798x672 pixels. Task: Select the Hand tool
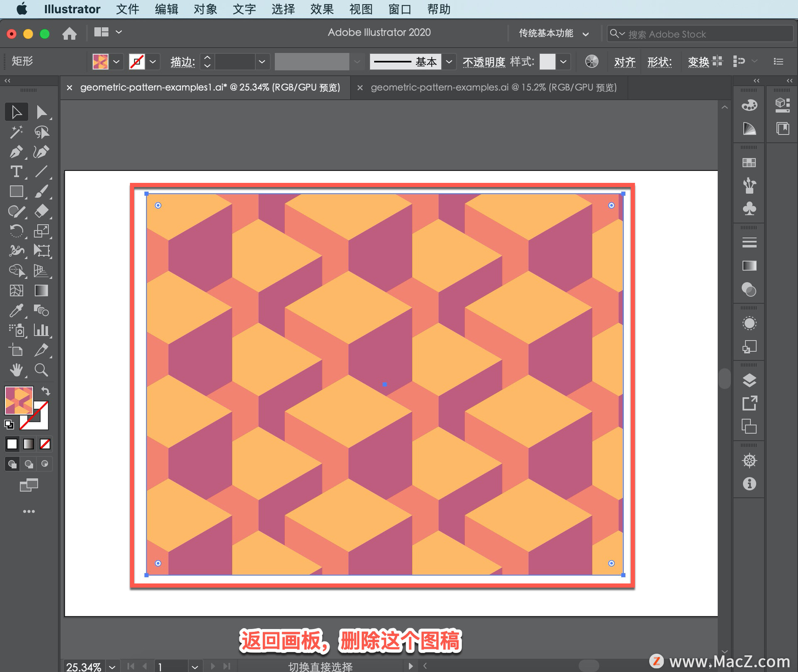[17, 370]
